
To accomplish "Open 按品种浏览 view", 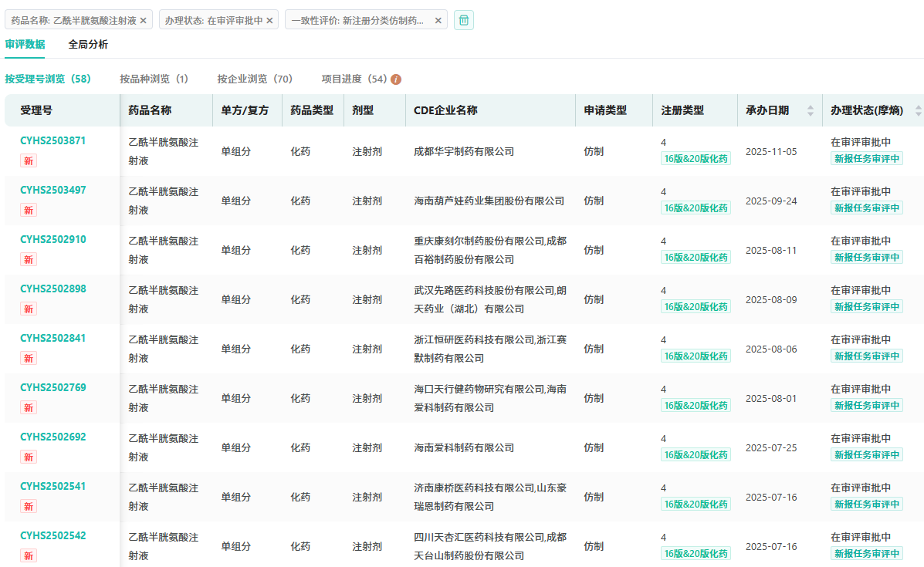I will (154, 79).
